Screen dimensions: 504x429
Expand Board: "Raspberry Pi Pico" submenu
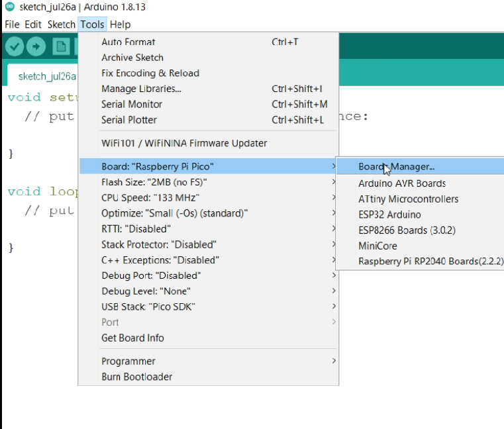pyautogui.click(x=208, y=166)
